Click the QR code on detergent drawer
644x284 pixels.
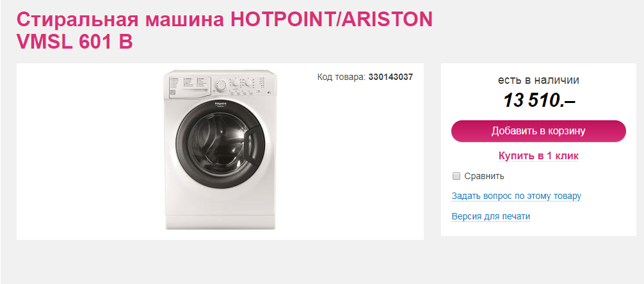tap(172, 93)
